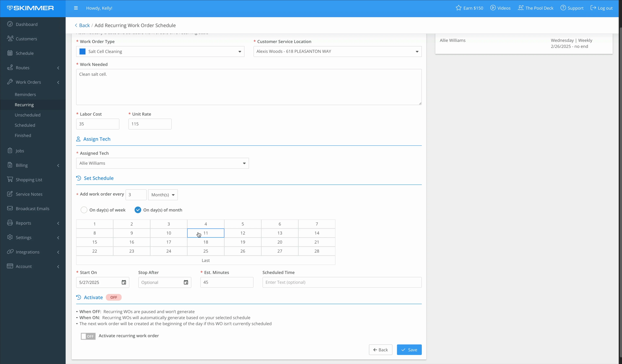Expand the Settings submenu chevron
The image size is (622, 364).
coord(58,238)
